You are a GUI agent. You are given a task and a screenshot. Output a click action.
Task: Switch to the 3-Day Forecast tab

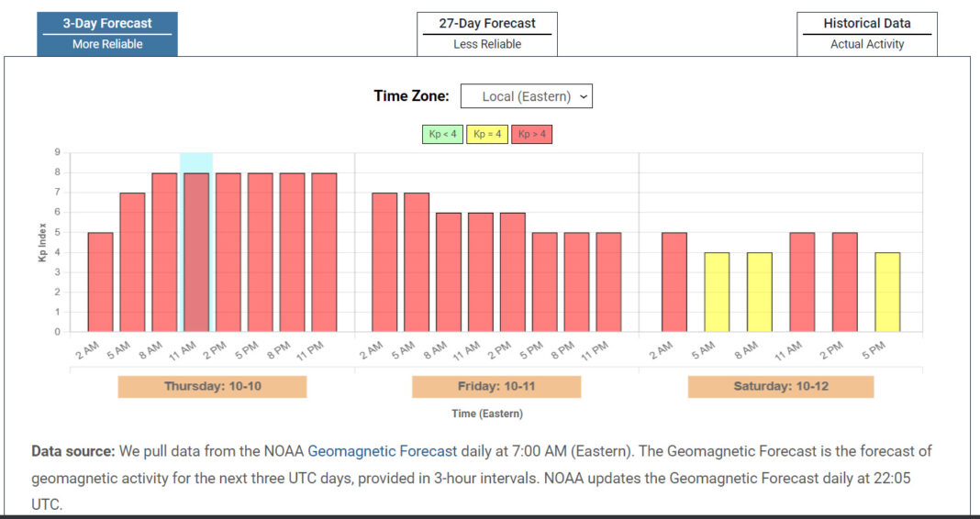(107, 33)
